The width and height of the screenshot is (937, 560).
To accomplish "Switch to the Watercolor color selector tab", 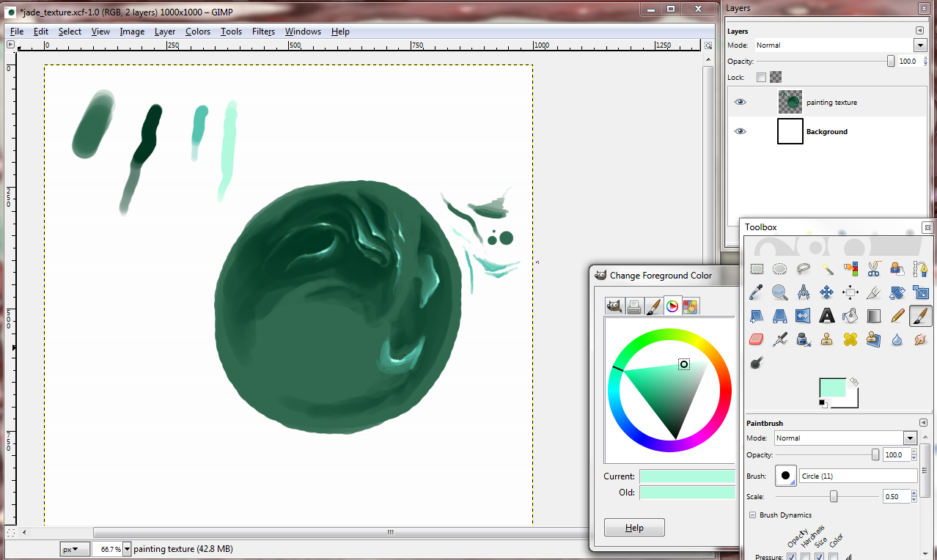I will coord(653,306).
